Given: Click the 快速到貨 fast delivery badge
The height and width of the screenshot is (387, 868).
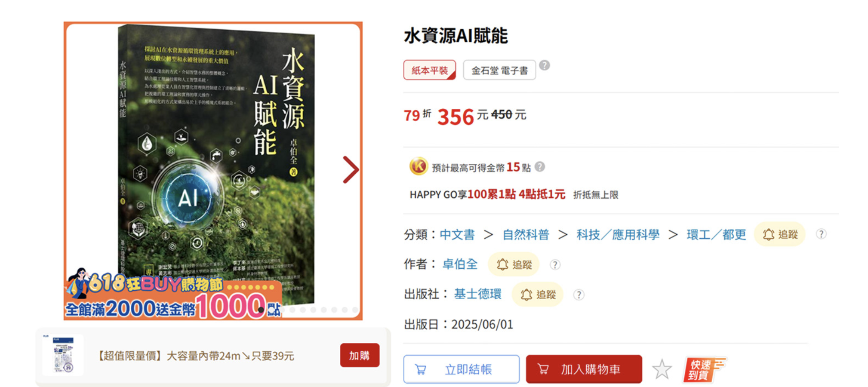Looking at the screenshot, I should pyautogui.click(x=705, y=370).
